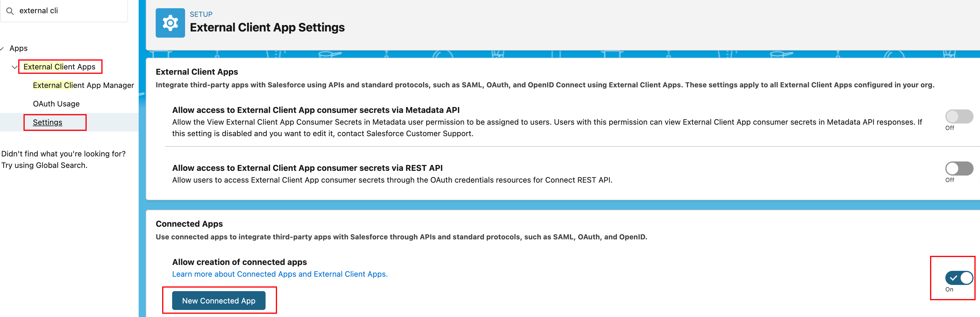Enable consumer secrets via REST API toggle
This screenshot has height=317, width=980.
pyautogui.click(x=958, y=168)
